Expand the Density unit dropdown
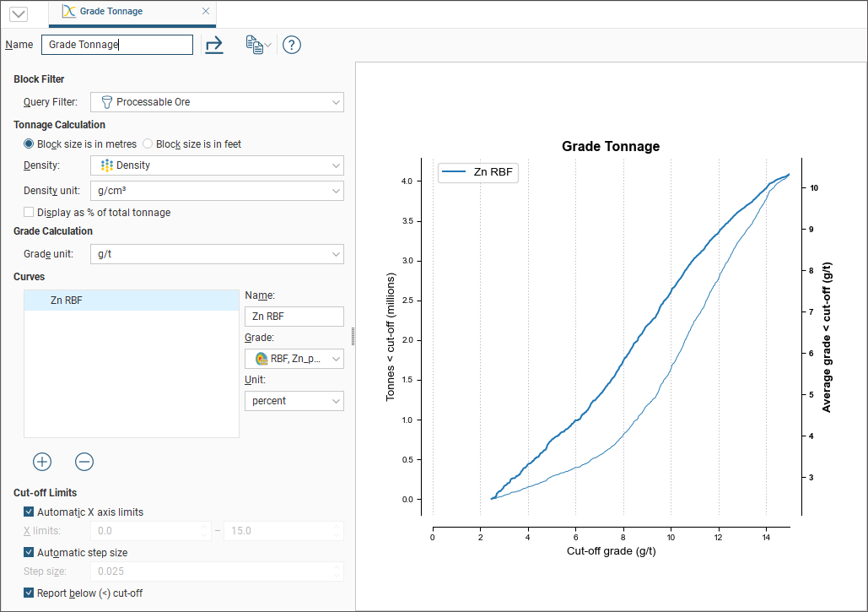Screen dimensions: 868x612 217,191
